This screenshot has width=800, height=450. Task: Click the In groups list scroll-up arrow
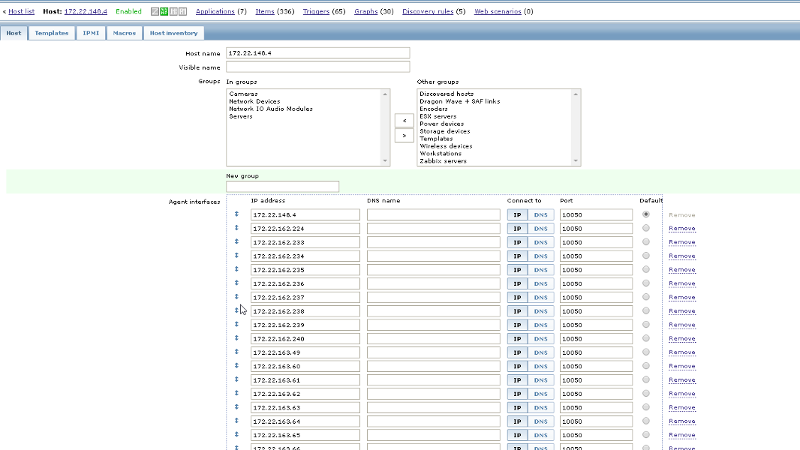pyautogui.click(x=385, y=93)
